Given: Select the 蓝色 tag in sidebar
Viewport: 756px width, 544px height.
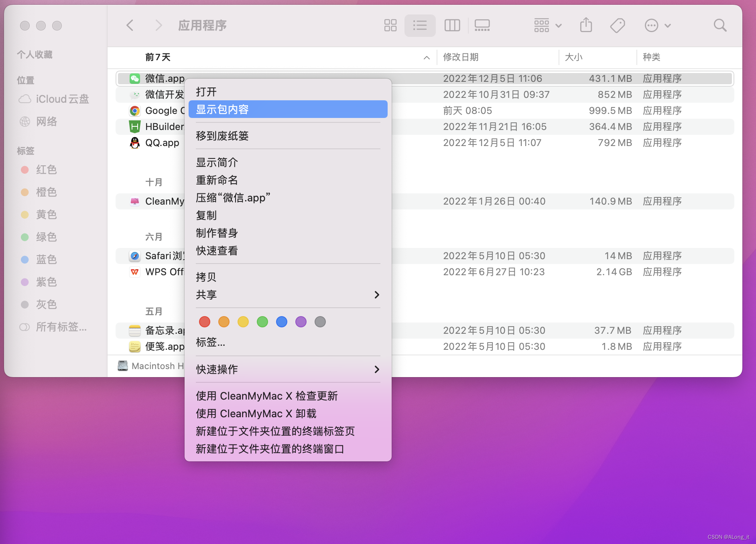Looking at the screenshot, I should 39,260.
